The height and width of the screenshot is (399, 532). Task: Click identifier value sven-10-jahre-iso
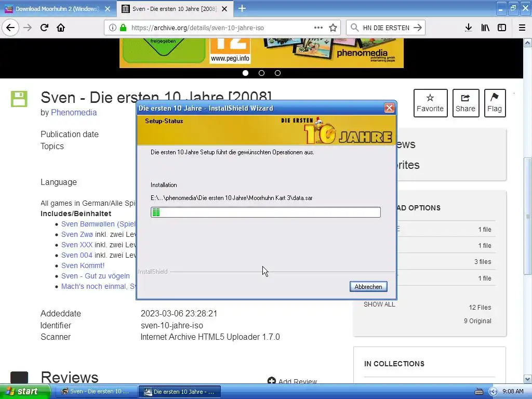[x=171, y=325]
